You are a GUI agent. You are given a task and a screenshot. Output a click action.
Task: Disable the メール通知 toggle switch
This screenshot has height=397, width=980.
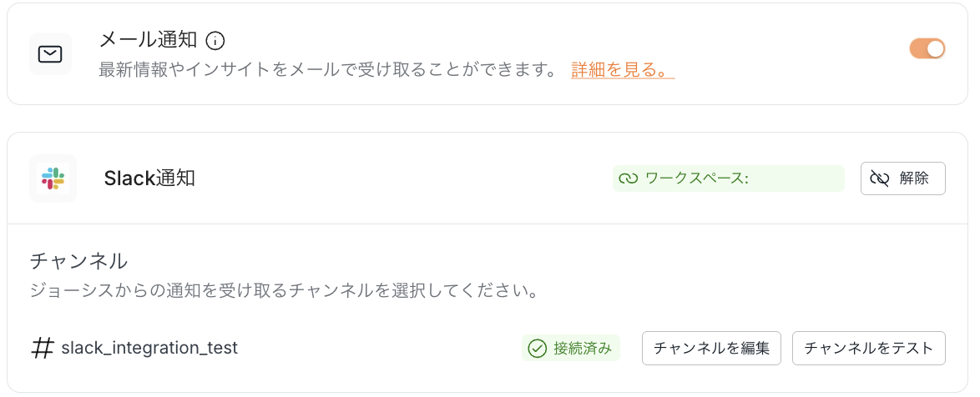927,48
